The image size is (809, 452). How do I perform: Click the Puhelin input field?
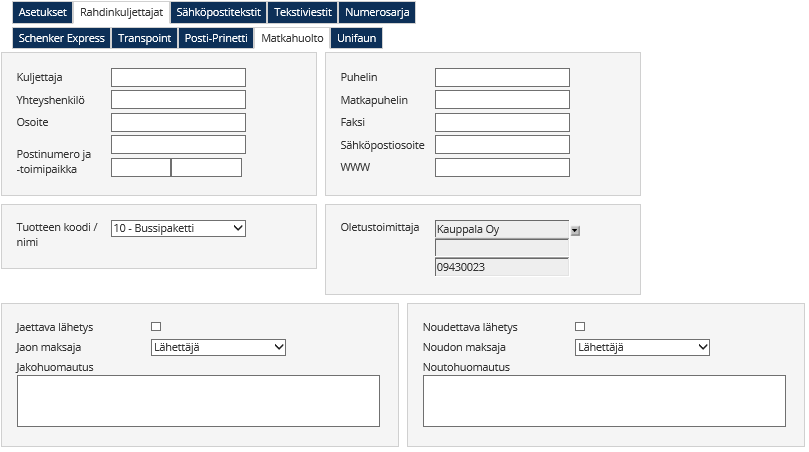502,78
